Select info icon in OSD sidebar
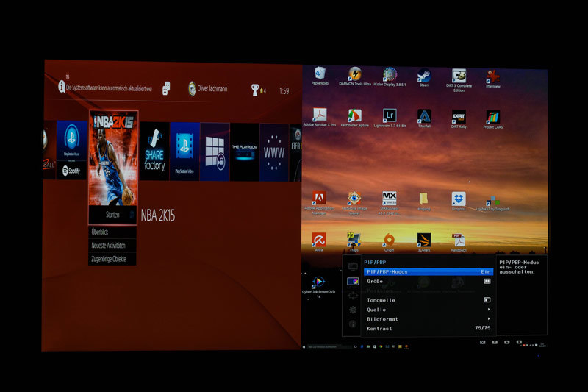 (353, 324)
